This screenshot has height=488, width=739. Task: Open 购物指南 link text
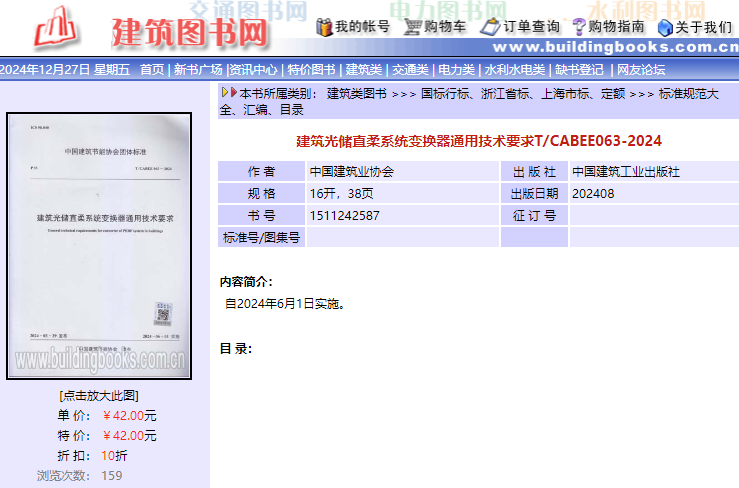click(x=616, y=27)
